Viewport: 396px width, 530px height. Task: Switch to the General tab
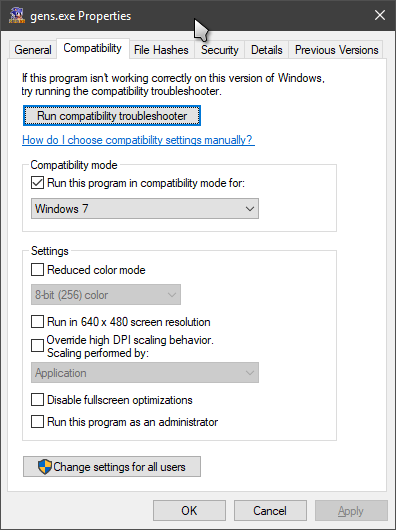coord(33,50)
